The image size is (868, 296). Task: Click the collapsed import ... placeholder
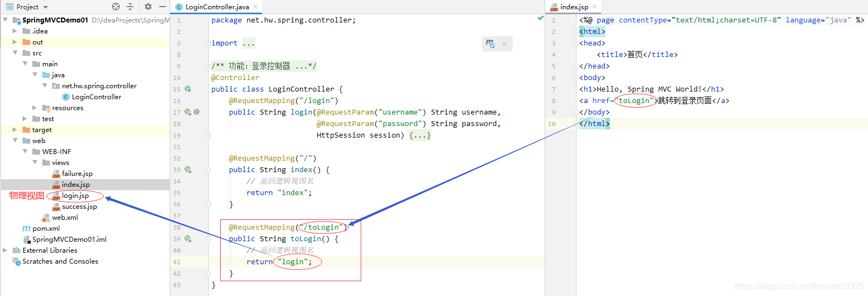click(x=249, y=43)
